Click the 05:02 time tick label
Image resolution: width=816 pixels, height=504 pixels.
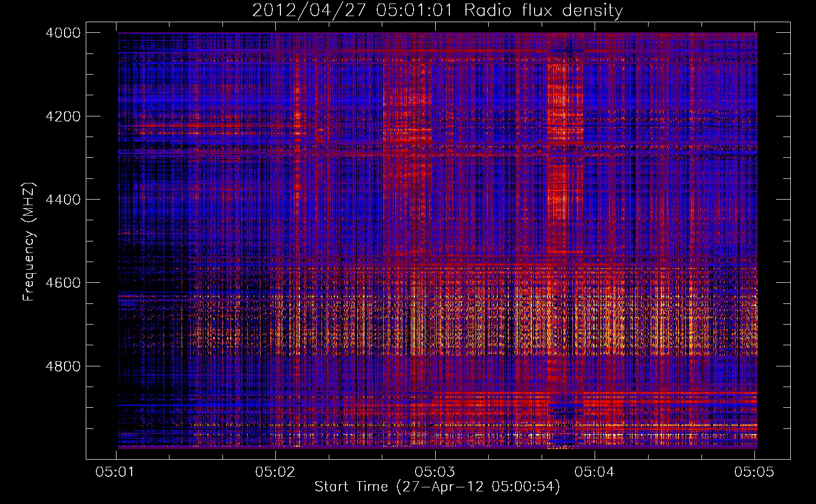276,472
